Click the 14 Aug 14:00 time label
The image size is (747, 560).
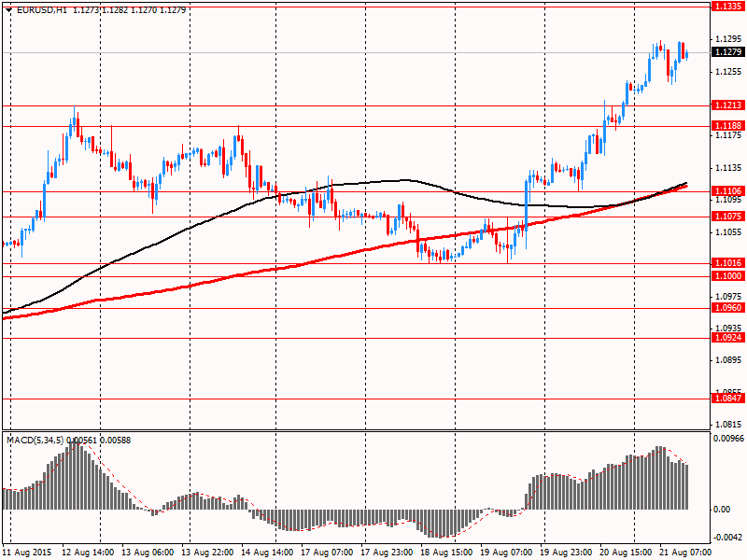267,553
